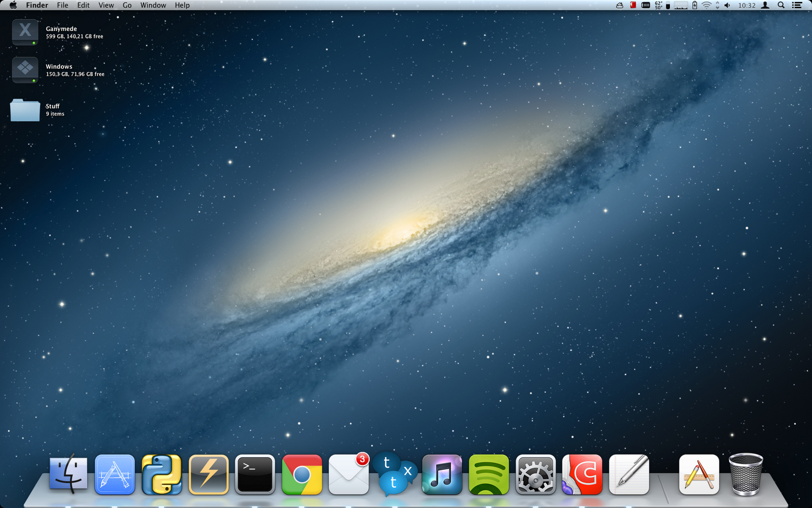Open the File menu
The width and height of the screenshot is (812, 508).
click(x=62, y=5)
